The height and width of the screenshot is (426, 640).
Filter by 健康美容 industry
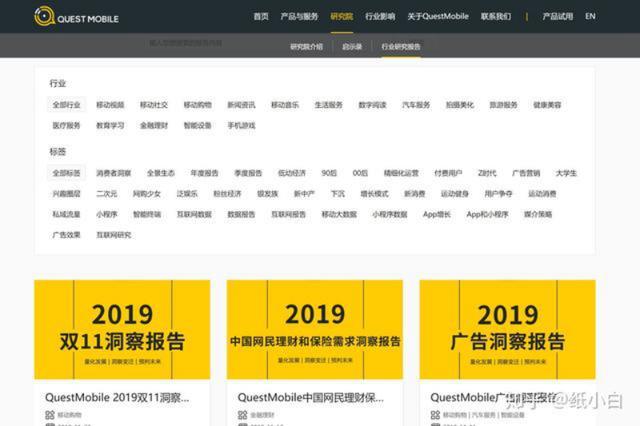point(547,105)
